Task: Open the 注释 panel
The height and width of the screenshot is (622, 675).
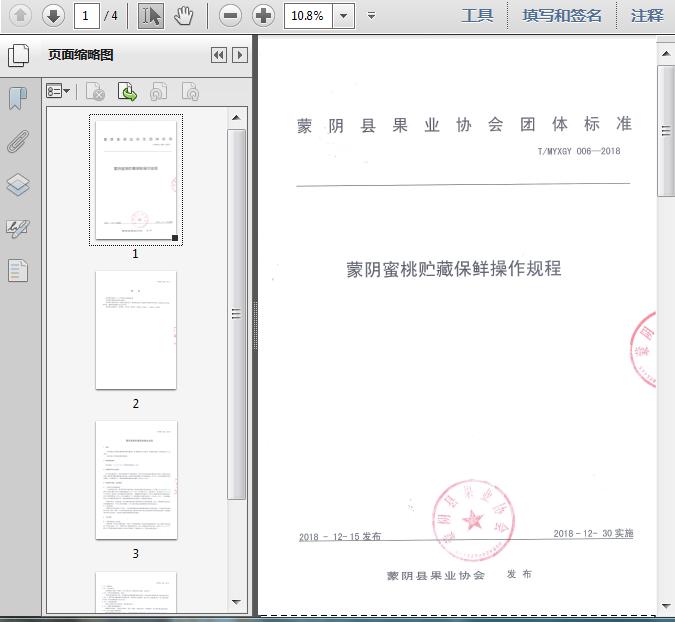Action: pyautogui.click(x=647, y=16)
